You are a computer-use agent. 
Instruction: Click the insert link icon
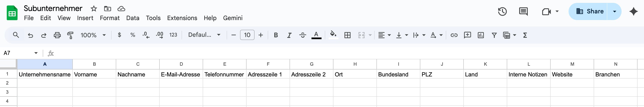[454, 35]
